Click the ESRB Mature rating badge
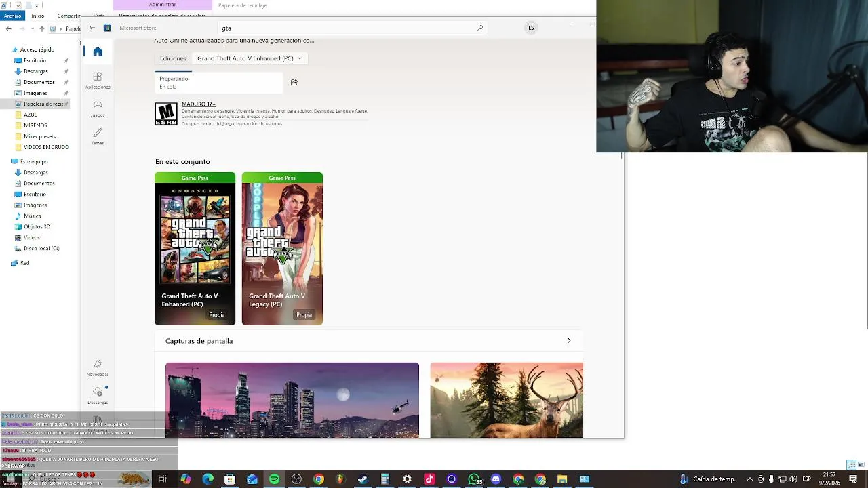Screen dimensions: 868x488 [166, 114]
